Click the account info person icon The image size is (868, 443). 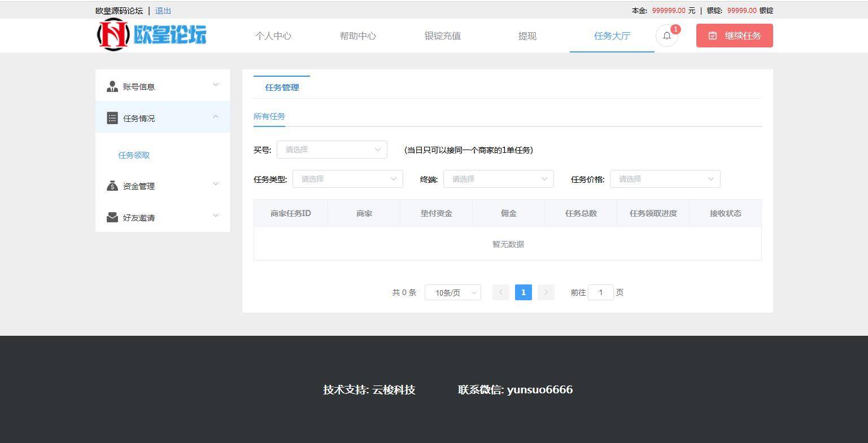pos(112,86)
